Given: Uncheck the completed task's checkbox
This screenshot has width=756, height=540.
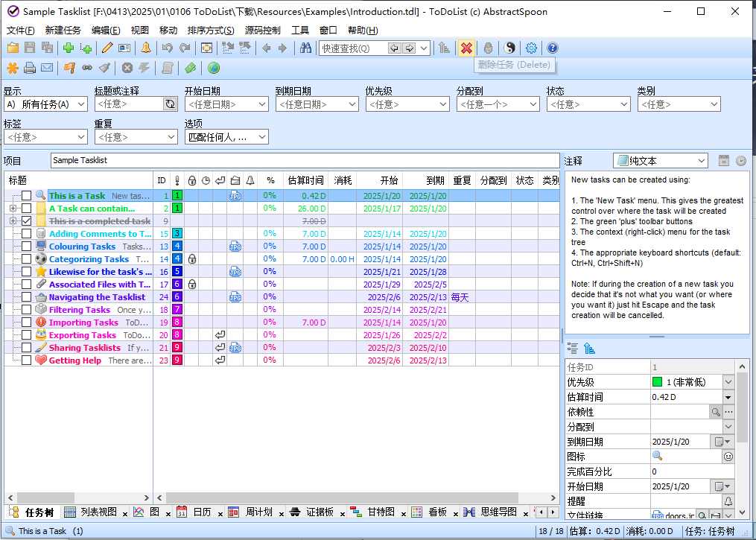Looking at the screenshot, I should pos(26,220).
